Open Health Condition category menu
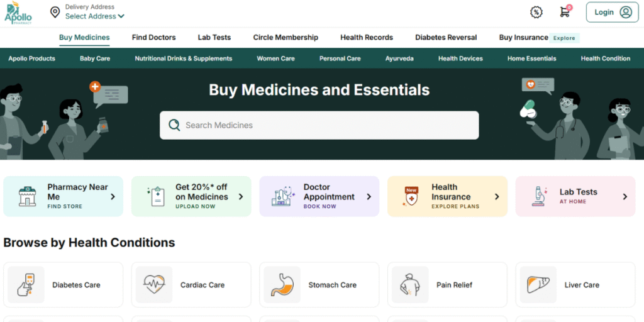The image size is (644, 322). 606,58
